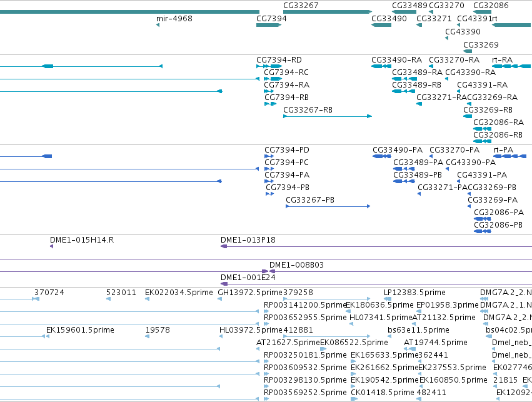The width and height of the screenshot is (532, 402).
Task: Click EST RP003141200.5prime
Action: (304, 305)
